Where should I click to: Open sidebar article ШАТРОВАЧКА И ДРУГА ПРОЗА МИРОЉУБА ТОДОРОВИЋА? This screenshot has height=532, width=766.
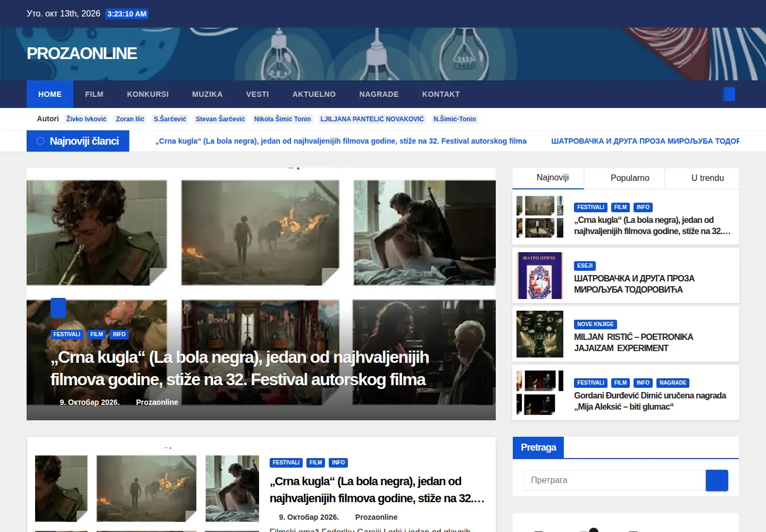coord(634,284)
